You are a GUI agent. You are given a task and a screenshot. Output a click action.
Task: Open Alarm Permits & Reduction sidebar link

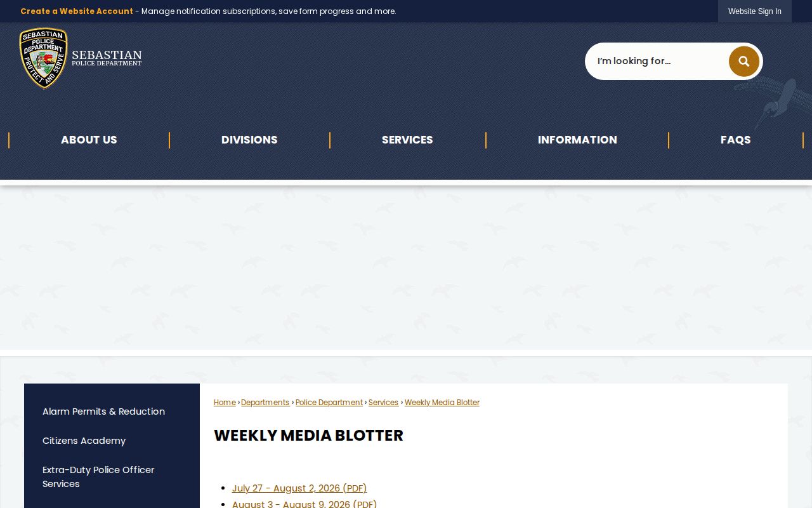[x=103, y=411]
